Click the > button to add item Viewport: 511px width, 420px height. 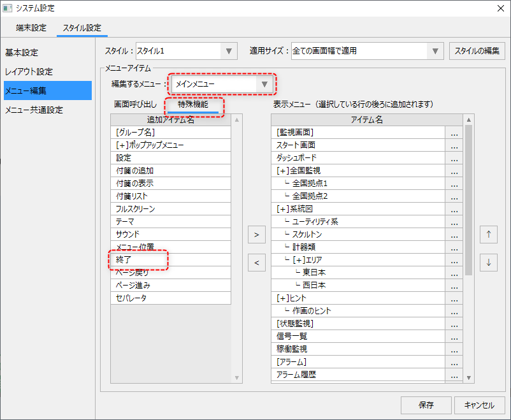point(255,235)
